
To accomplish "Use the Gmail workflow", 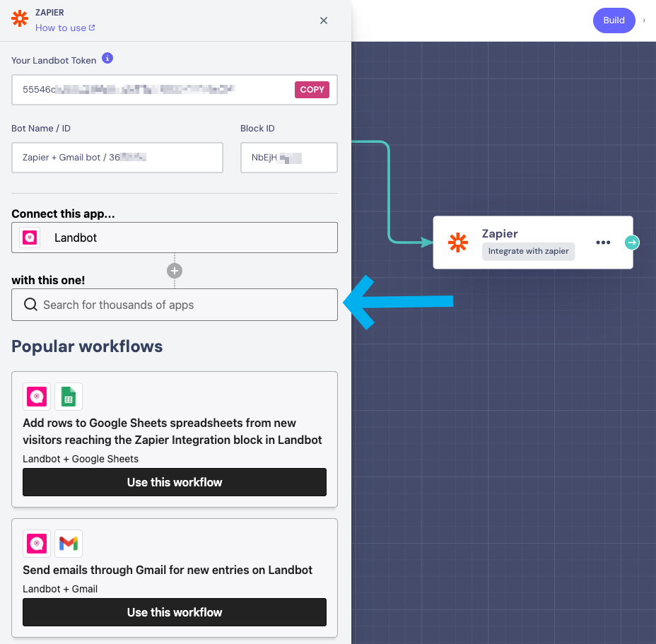I will point(175,612).
